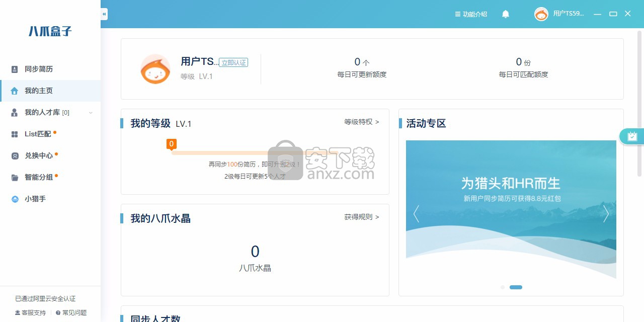Show previous banner with left arrow
The image size is (644, 322).
coord(416,214)
